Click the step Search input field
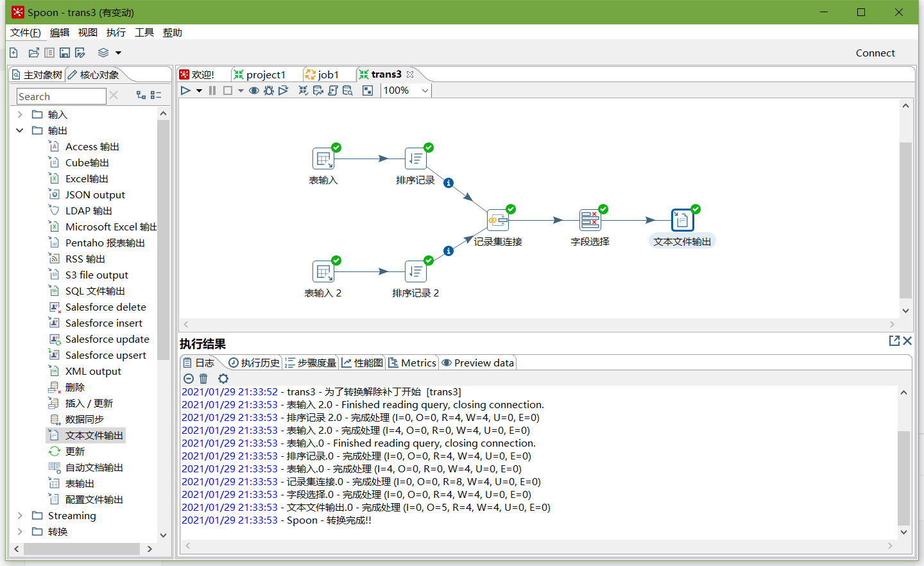Screen dimensions: 924x566 coord(61,96)
